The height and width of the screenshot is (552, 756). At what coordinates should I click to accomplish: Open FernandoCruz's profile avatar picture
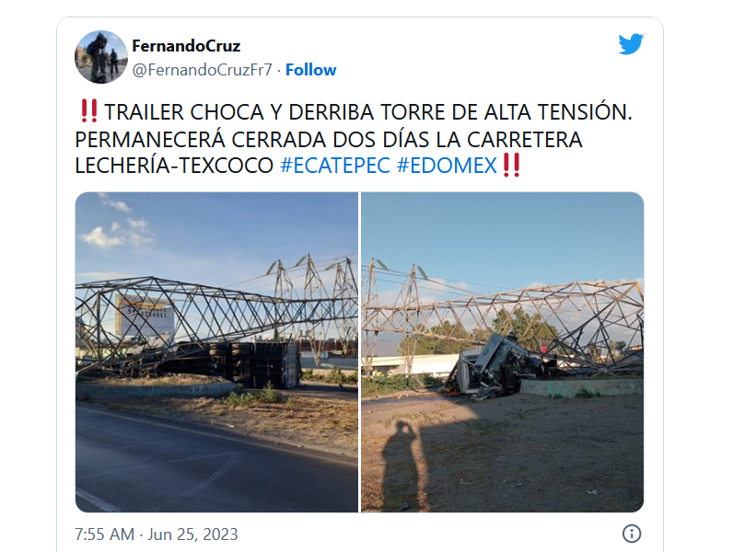pyautogui.click(x=101, y=57)
